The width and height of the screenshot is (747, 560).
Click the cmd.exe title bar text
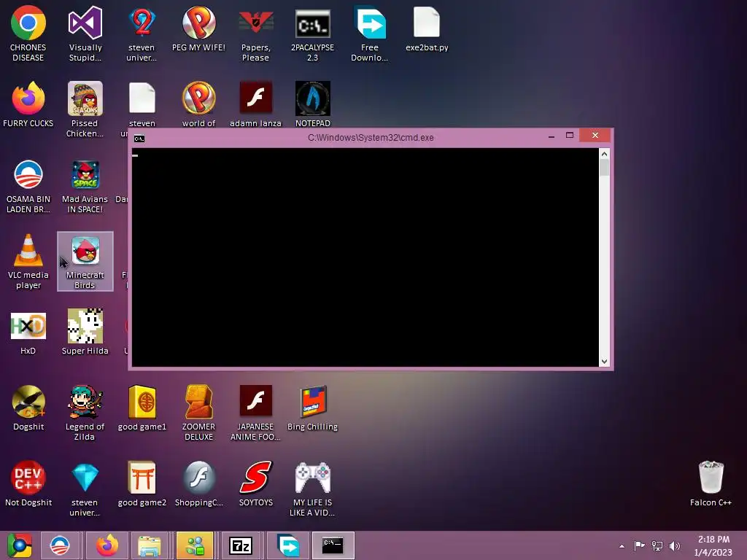371,138
